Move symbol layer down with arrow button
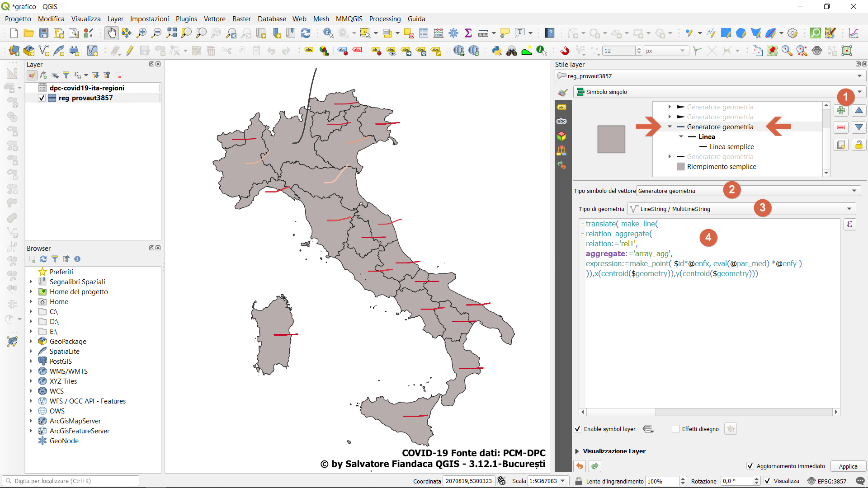The width and height of the screenshot is (868, 488). [x=859, y=127]
